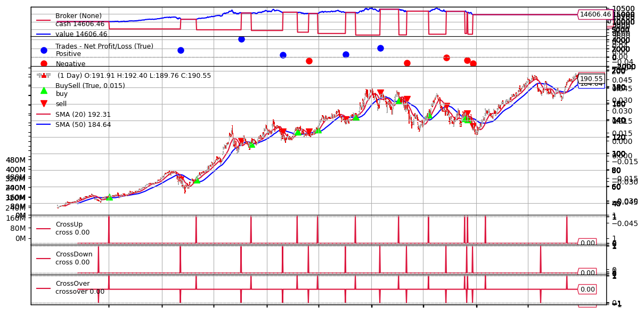Click the rightmost red sell marker on price chart

[473, 126]
